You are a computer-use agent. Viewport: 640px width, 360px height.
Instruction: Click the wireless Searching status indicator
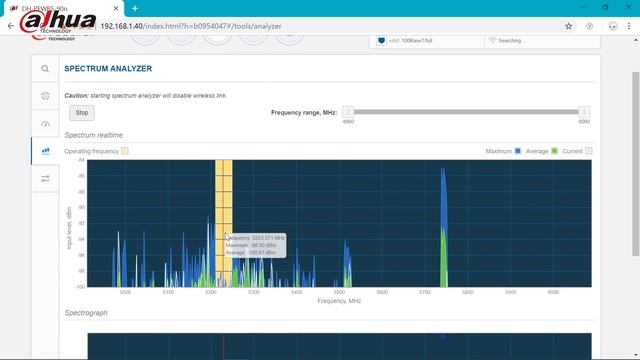pos(506,41)
